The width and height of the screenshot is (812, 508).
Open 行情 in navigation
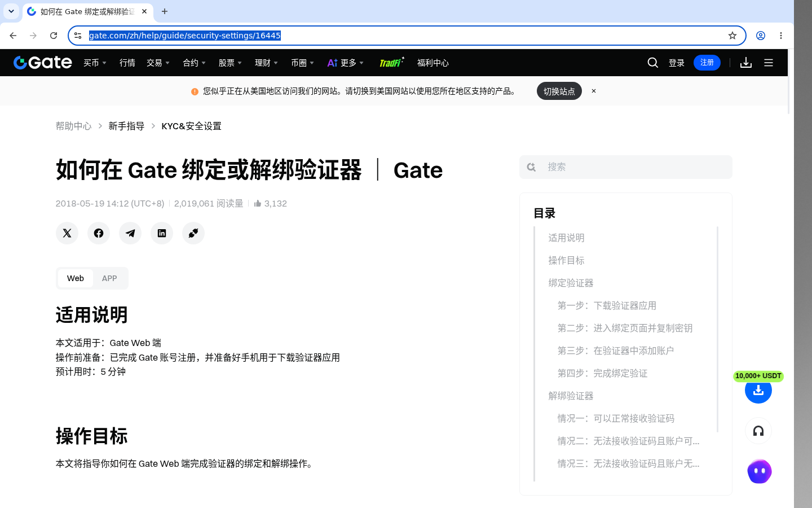[127, 63]
